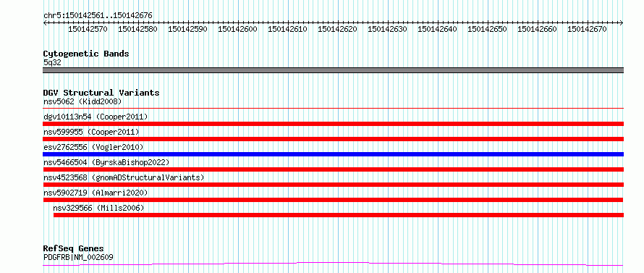Click the red bar under nsv599955
The width and height of the screenshot is (644, 273).
pyautogui.click(x=333, y=139)
